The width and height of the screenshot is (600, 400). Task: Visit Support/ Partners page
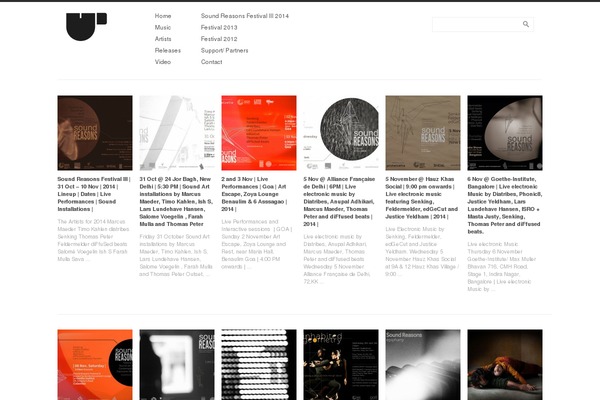click(x=225, y=50)
